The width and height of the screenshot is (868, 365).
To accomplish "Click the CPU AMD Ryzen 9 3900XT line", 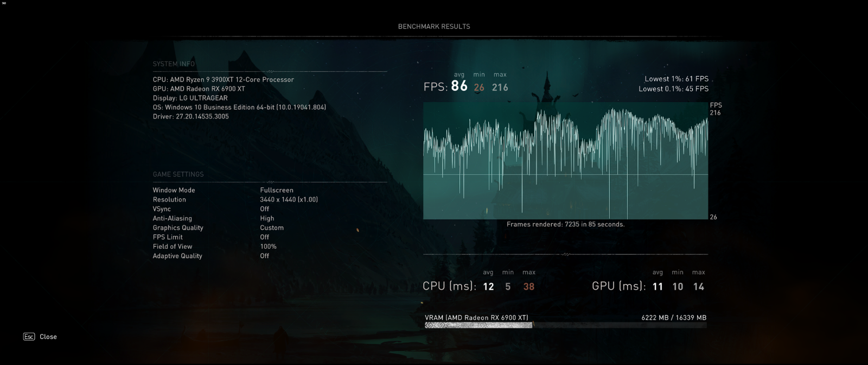I will tap(224, 80).
